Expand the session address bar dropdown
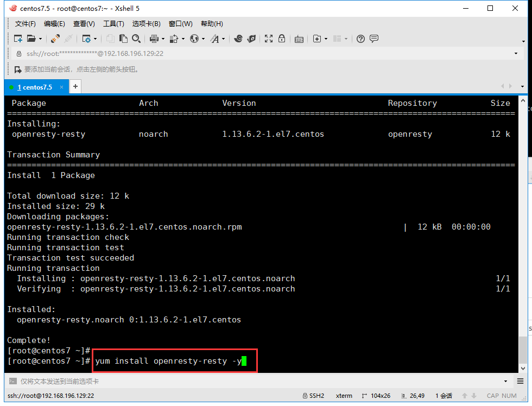The image size is (532, 406). [x=515, y=54]
